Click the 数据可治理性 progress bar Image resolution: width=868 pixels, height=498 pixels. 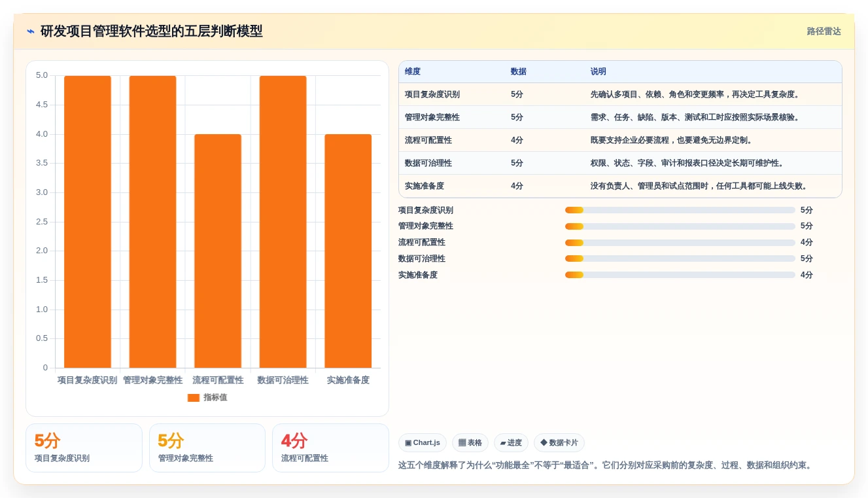[680, 258]
